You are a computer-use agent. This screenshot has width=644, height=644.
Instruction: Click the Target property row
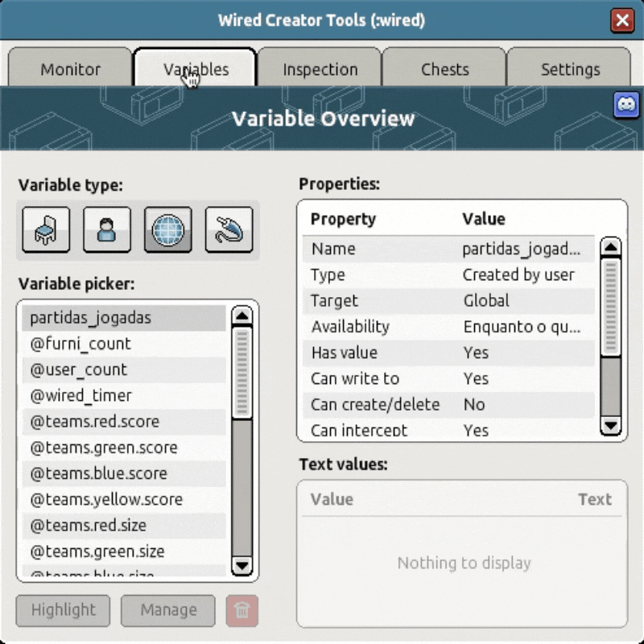click(x=448, y=300)
